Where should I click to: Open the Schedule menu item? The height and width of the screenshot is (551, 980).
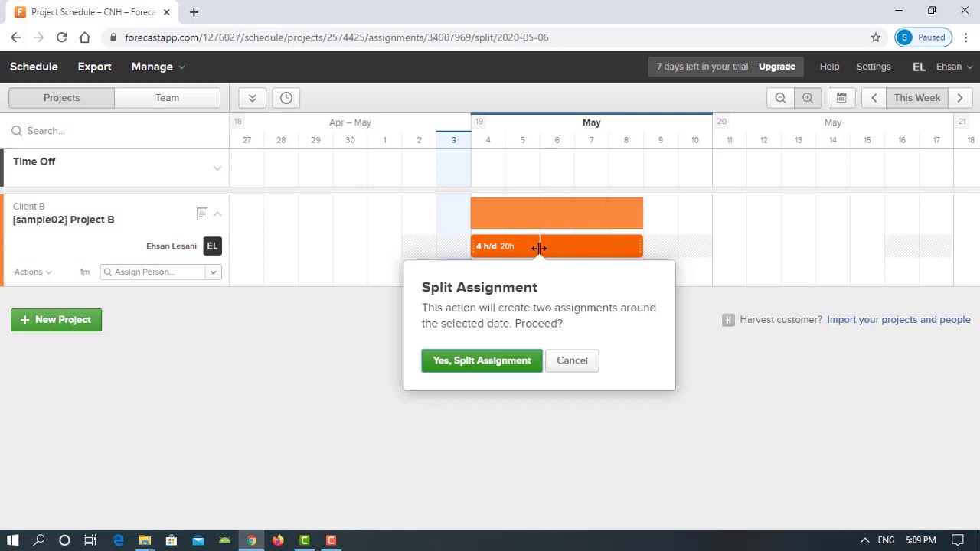click(34, 67)
